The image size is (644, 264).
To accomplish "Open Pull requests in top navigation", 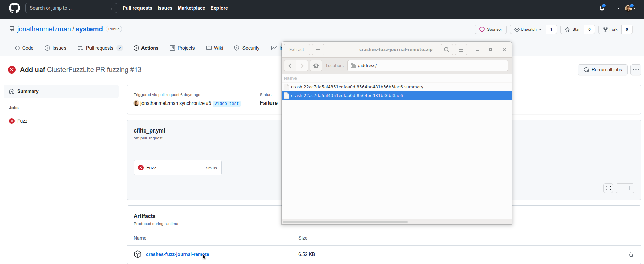I will [x=137, y=8].
